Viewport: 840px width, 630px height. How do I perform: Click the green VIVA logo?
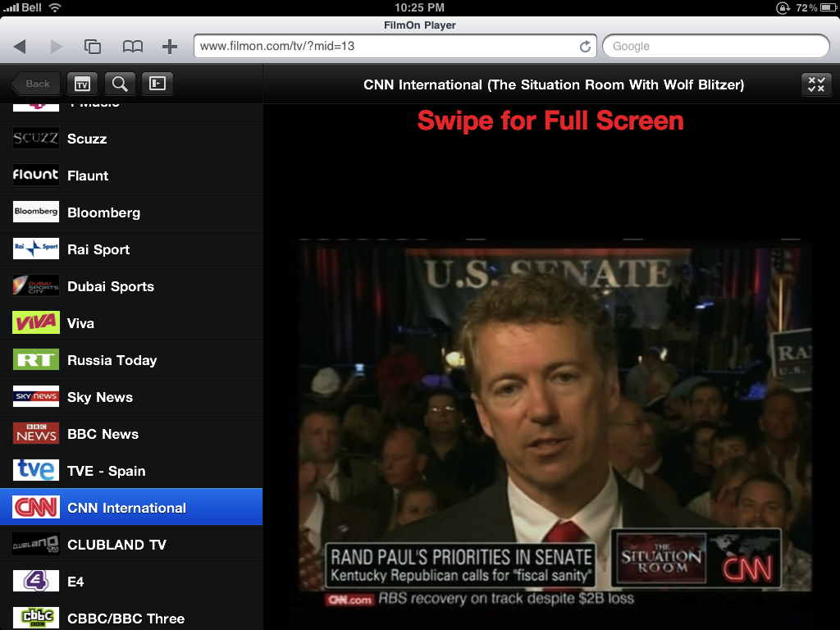tap(36, 322)
